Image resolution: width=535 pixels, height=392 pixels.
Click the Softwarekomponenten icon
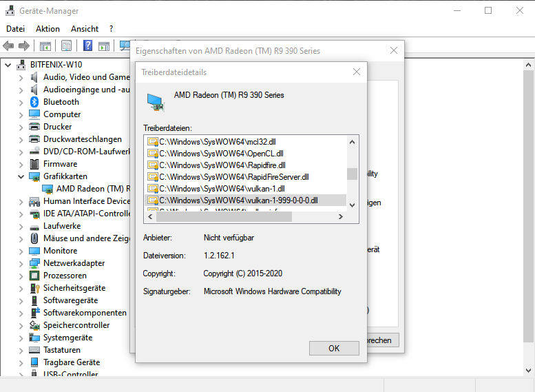tap(35, 313)
